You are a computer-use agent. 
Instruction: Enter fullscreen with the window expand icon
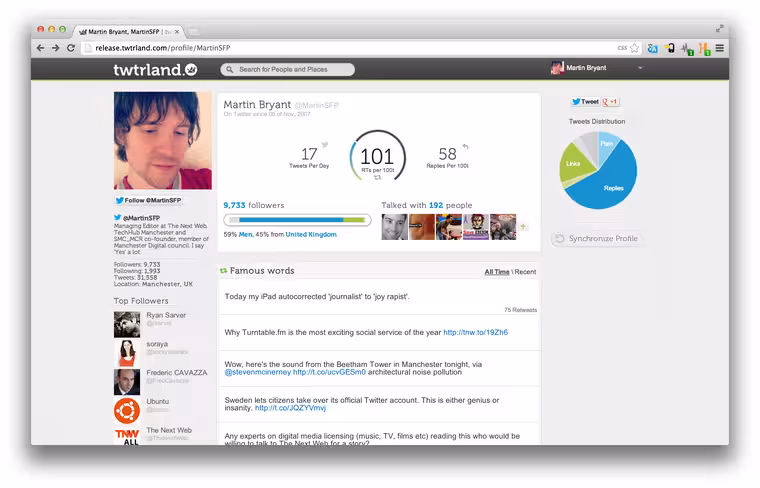click(720, 29)
